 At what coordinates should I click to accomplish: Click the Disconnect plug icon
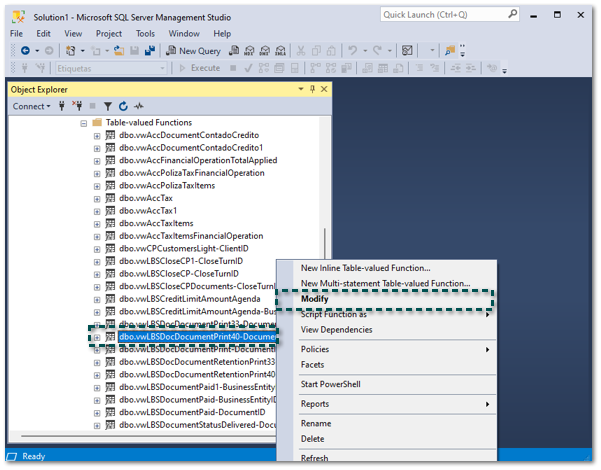pyautogui.click(x=77, y=106)
